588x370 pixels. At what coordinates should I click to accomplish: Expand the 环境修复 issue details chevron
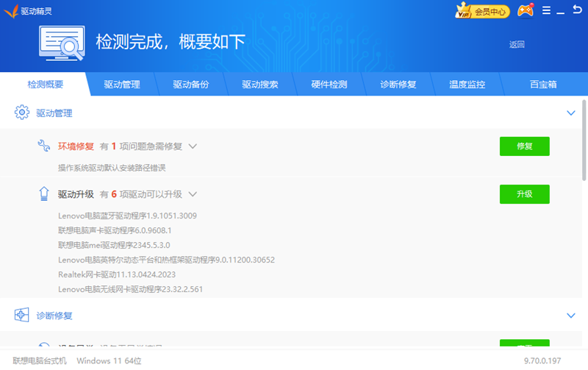pyautogui.click(x=193, y=146)
